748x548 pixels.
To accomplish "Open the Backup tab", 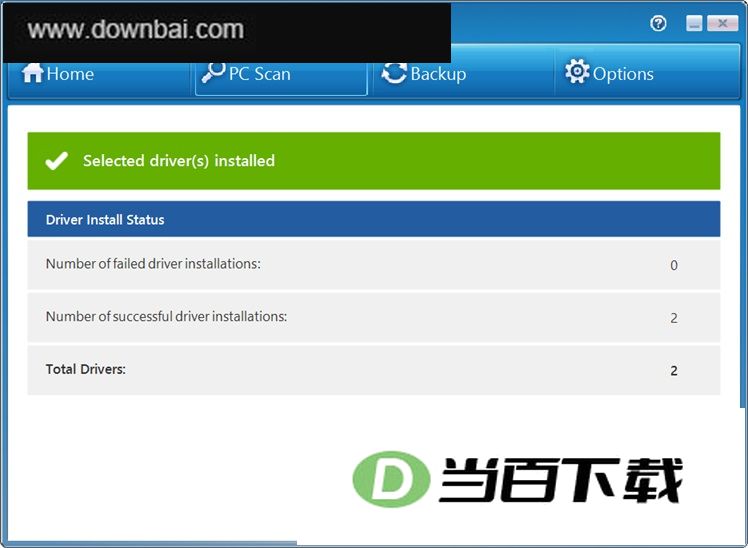I will coord(463,74).
